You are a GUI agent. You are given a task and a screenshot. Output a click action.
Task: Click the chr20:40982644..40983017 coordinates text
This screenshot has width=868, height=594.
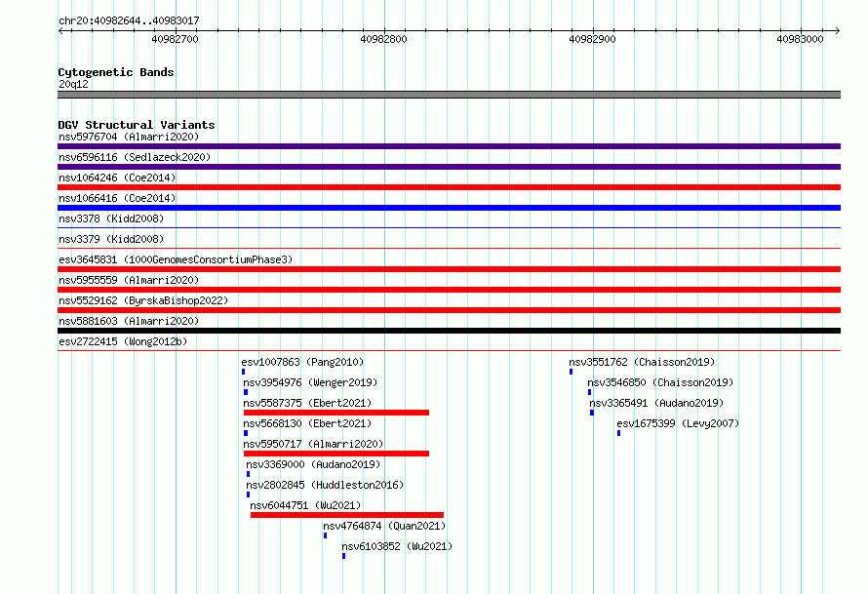pyautogui.click(x=129, y=21)
